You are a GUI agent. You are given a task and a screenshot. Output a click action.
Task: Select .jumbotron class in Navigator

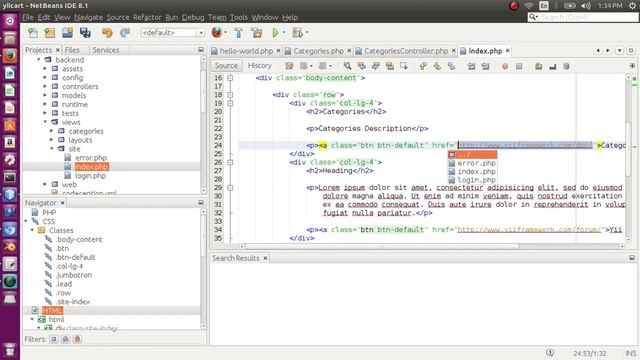(x=74, y=275)
